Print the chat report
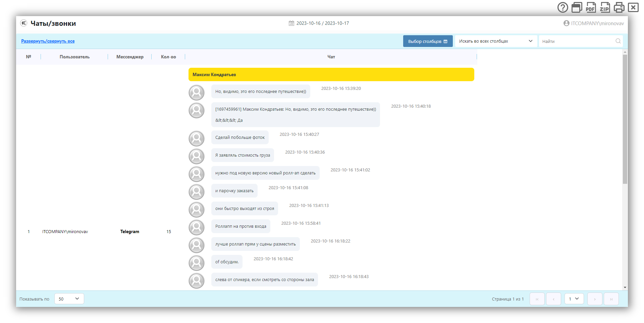This screenshot has height=323, width=644. pos(619,7)
